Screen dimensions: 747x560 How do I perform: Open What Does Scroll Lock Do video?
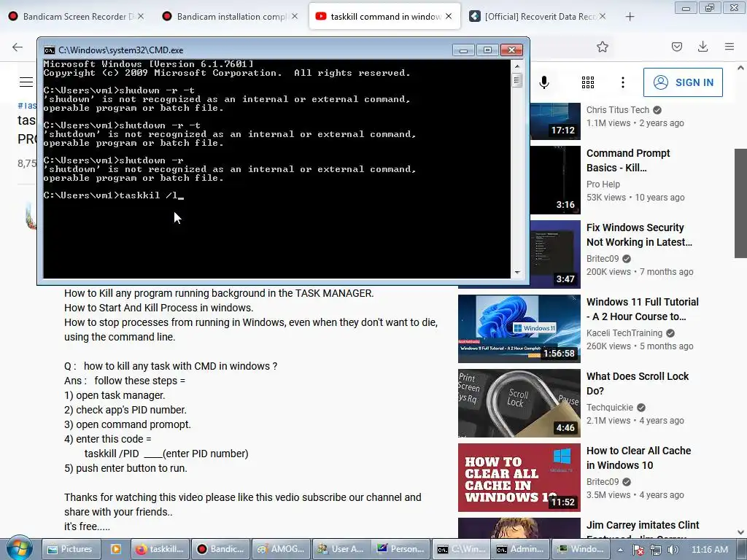[x=638, y=384]
